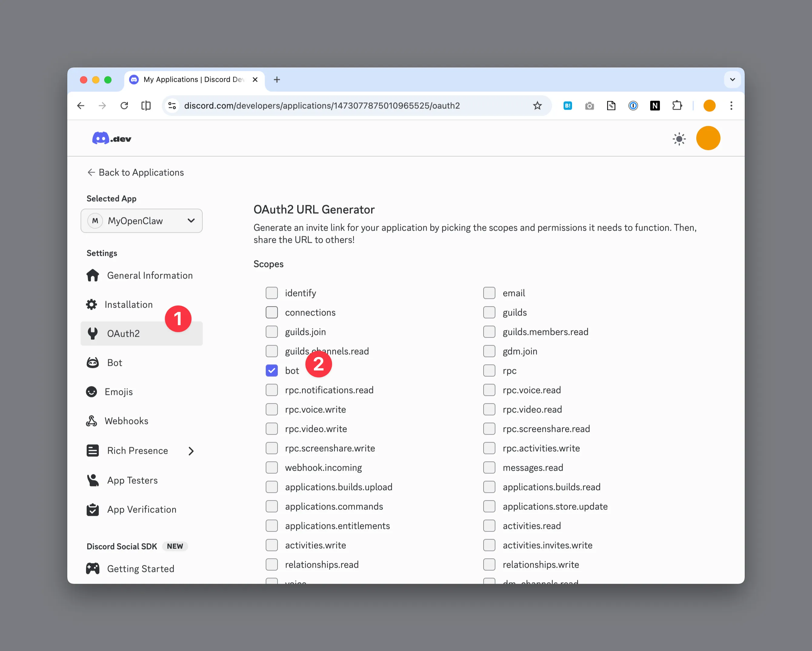The height and width of the screenshot is (651, 812).
Task: Go to General Information settings
Action: click(x=149, y=275)
